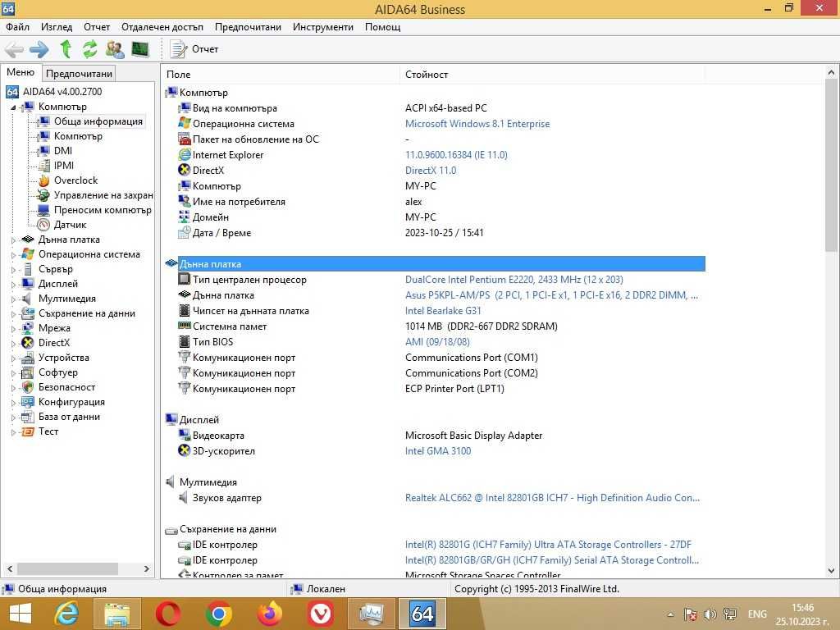
Task: Select the Датчик sensor icon
Action: (44, 225)
